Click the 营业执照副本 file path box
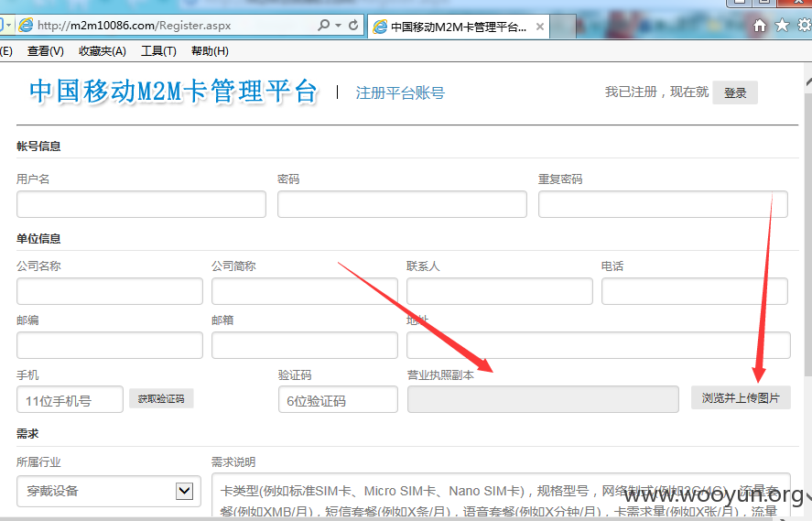Image resolution: width=812 pixels, height=521 pixels. point(543,399)
